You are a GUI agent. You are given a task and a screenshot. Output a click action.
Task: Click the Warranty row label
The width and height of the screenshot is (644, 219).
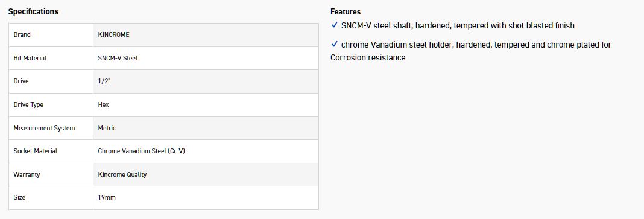point(27,174)
